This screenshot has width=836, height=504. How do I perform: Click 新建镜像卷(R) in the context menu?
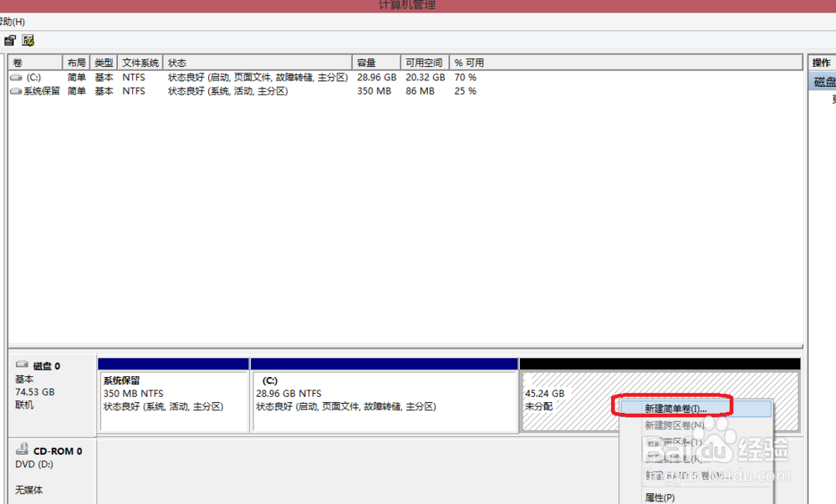coord(674,459)
